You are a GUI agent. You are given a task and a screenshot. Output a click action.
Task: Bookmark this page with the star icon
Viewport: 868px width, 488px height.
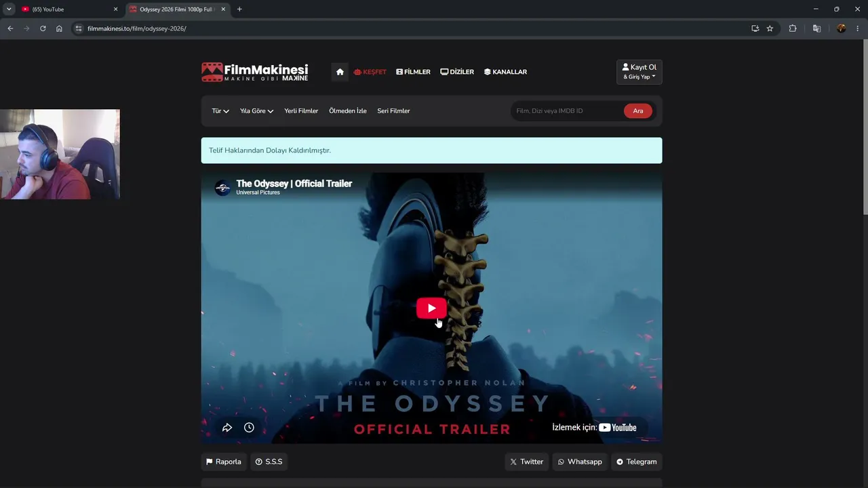point(770,28)
